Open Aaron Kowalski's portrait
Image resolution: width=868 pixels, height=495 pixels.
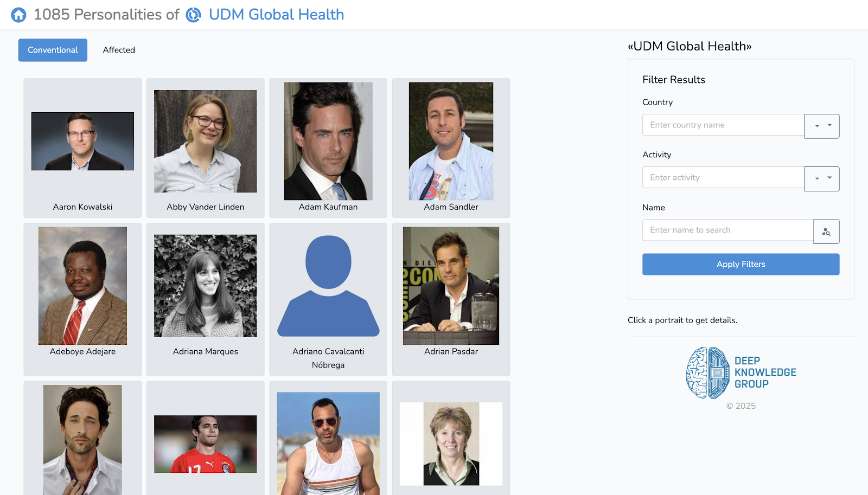[82, 142]
